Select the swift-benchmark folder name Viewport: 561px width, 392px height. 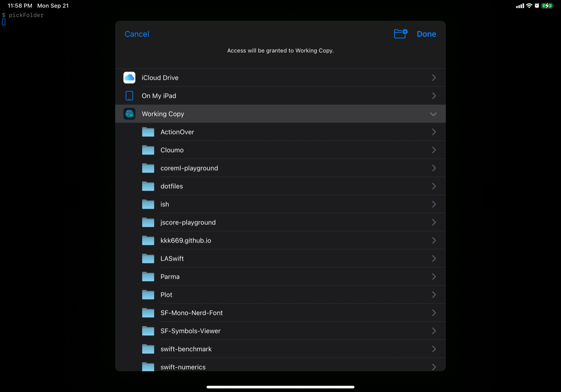click(x=186, y=349)
